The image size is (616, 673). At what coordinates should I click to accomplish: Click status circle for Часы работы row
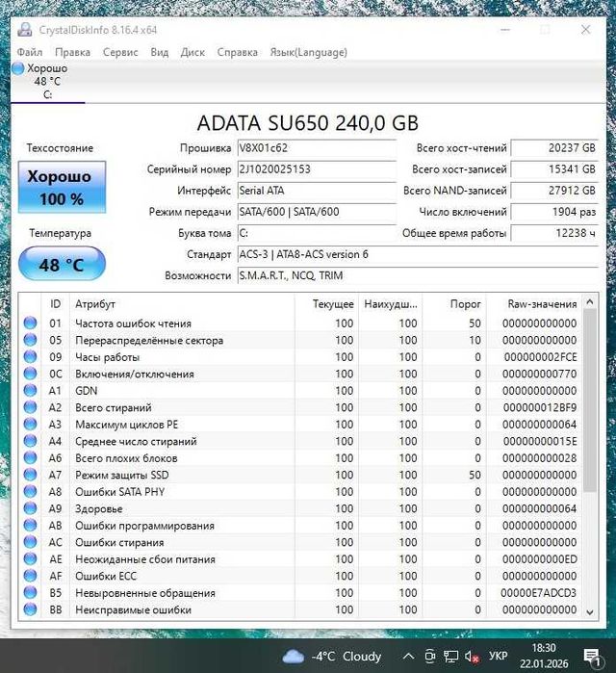(30, 356)
